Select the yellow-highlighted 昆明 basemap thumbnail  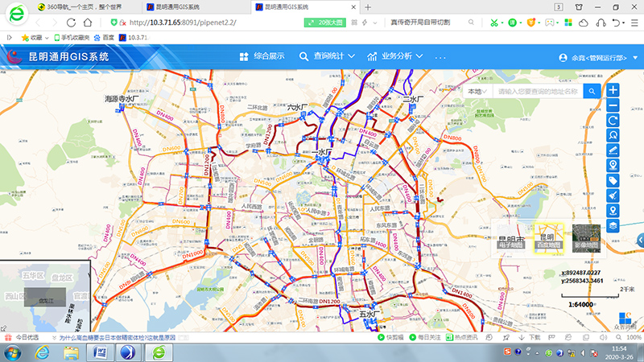[x=549, y=238]
